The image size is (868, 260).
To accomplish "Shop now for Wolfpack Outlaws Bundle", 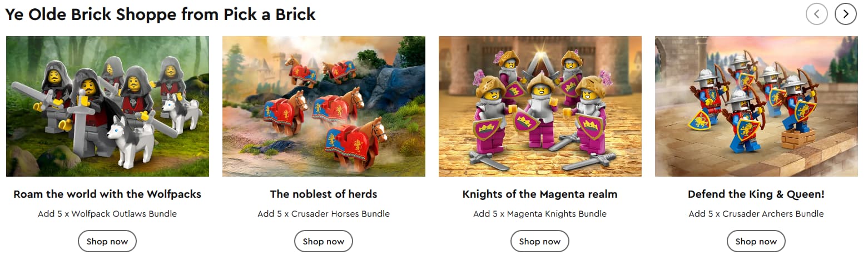I will click(107, 241).
